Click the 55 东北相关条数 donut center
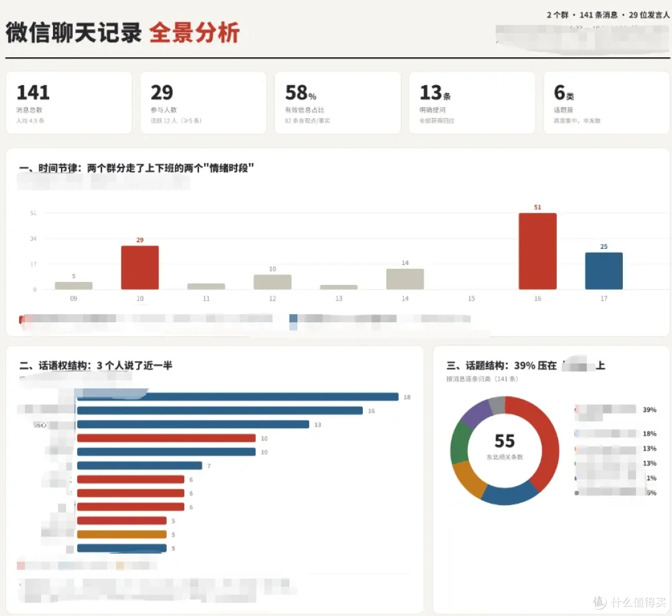Screen dimensions: 672x616 pyautogui.click(x=505, y=446)
